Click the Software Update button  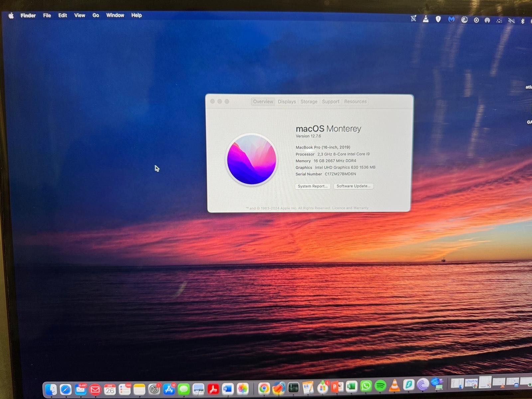pos(353,186)
